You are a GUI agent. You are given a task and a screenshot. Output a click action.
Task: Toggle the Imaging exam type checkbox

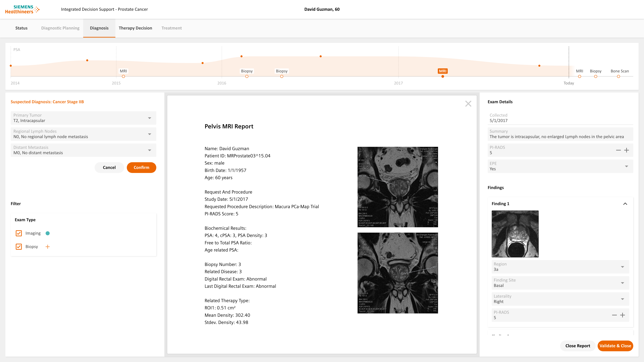coord(19,233)
